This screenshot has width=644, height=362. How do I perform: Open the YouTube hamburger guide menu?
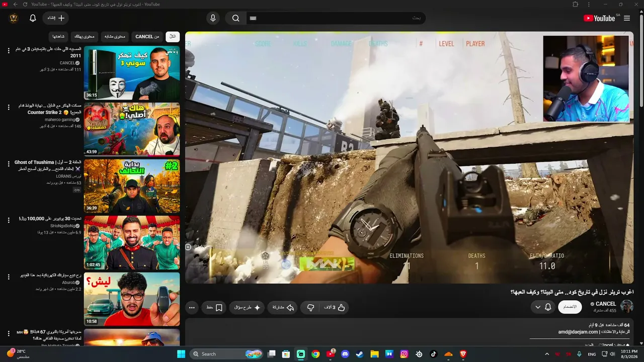tap(627, 18)
